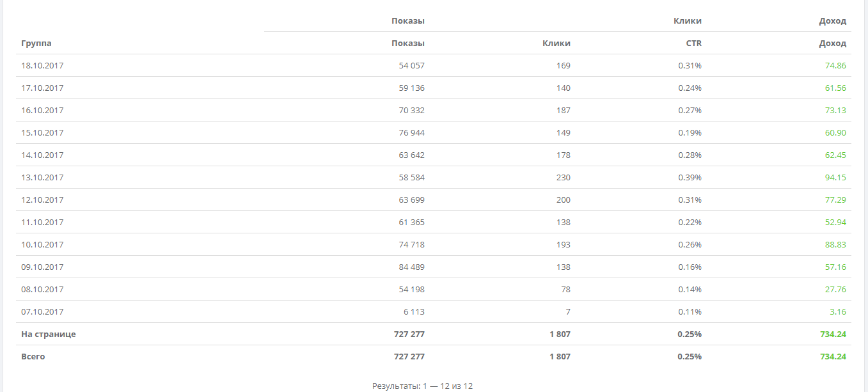Open the 10.10.2017 date entry
Screen dimensions: 868x392
click(x=42, y=244)
